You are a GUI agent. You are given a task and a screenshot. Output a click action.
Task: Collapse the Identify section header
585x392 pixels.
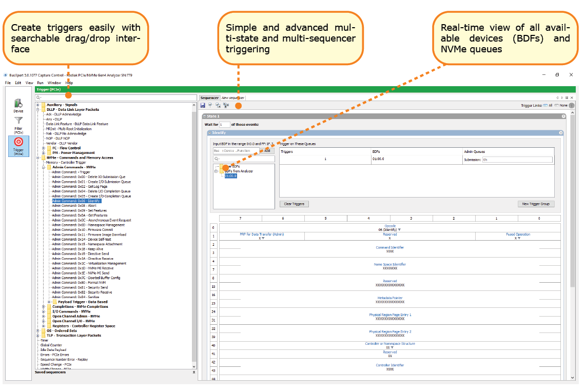[x=210, y=133]
